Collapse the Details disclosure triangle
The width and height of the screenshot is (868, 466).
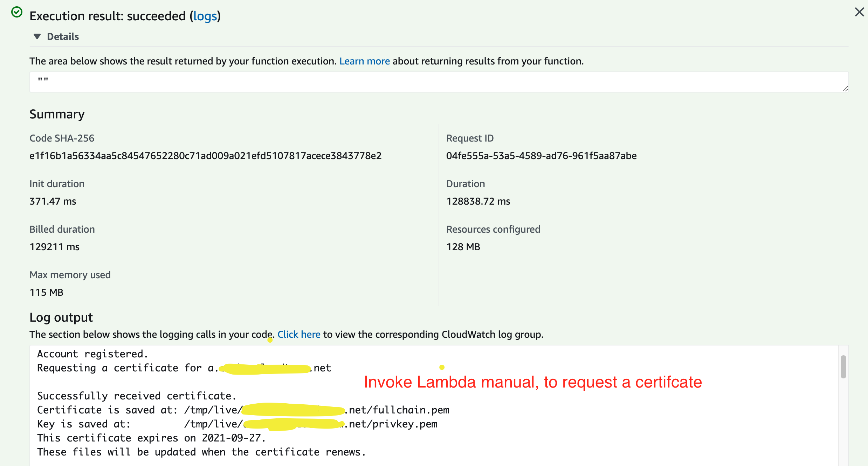point(37,36)
